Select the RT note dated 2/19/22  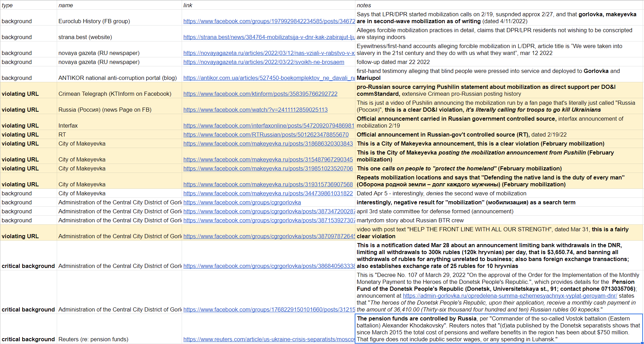pyautogui.click(x=499, y=134)
